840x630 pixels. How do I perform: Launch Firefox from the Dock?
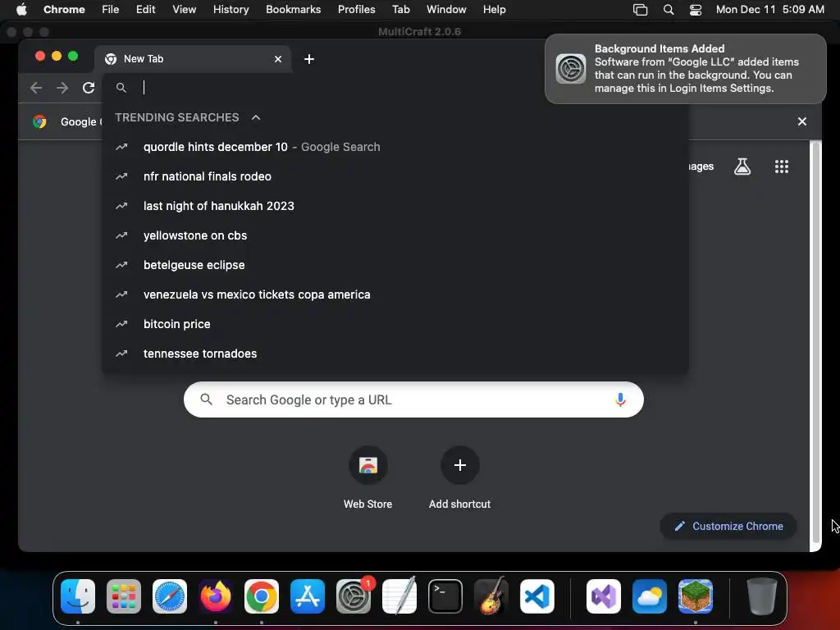click(x=216, y=596)
